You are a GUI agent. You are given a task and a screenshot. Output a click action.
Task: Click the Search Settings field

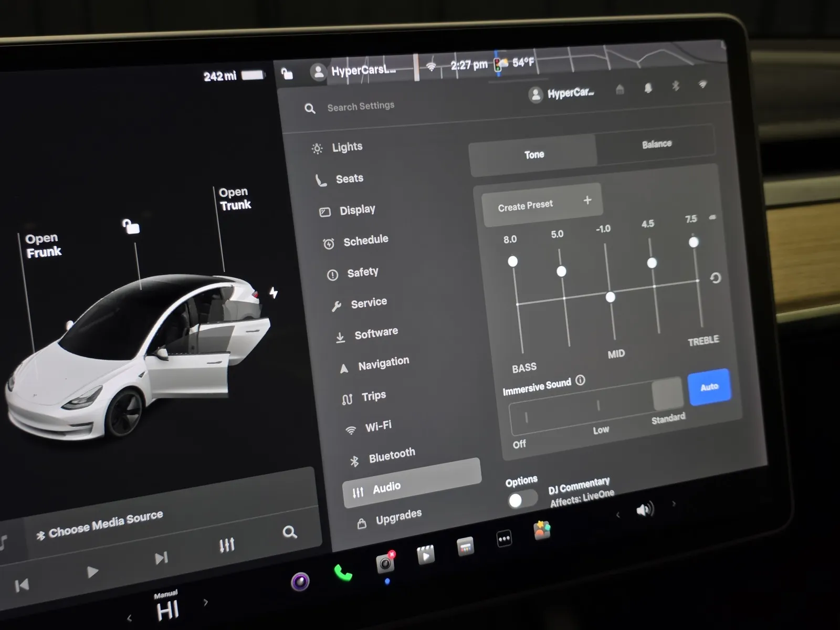[x=361, y=107]
